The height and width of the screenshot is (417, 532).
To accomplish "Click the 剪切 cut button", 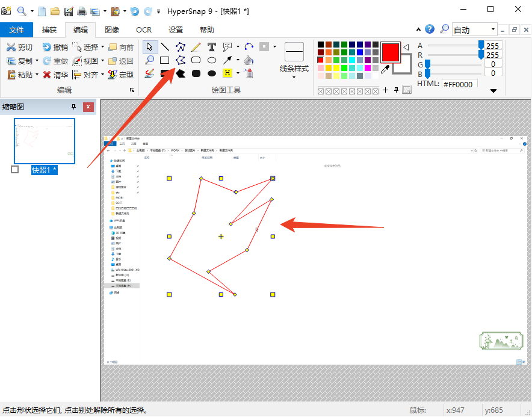I will pos(20,47).
